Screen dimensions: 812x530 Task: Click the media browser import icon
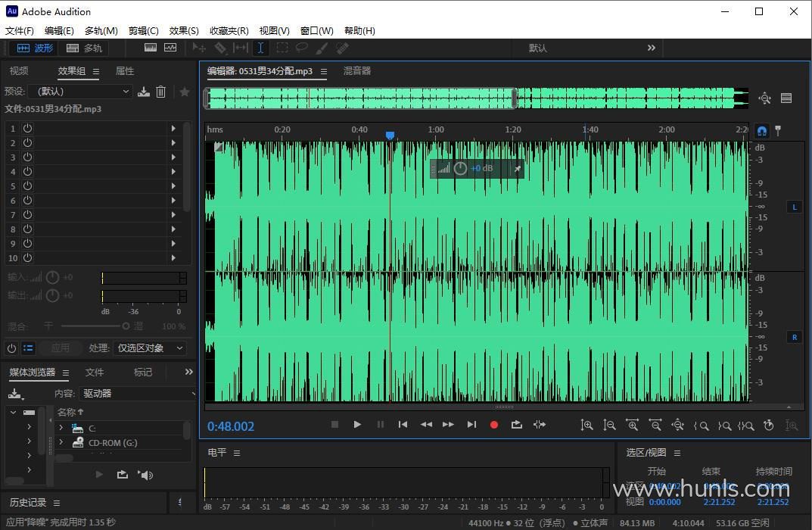pyautogui.click(x=15, y=394)
